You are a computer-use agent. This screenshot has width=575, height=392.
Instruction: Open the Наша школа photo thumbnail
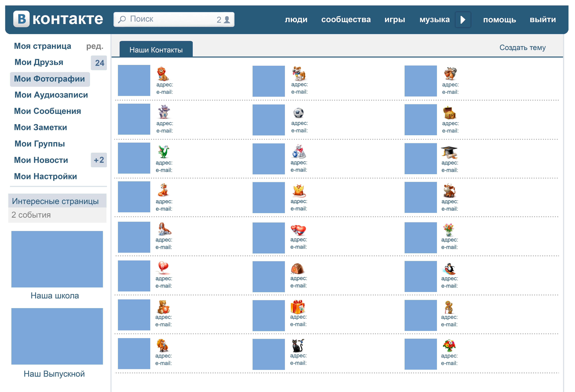57,259
